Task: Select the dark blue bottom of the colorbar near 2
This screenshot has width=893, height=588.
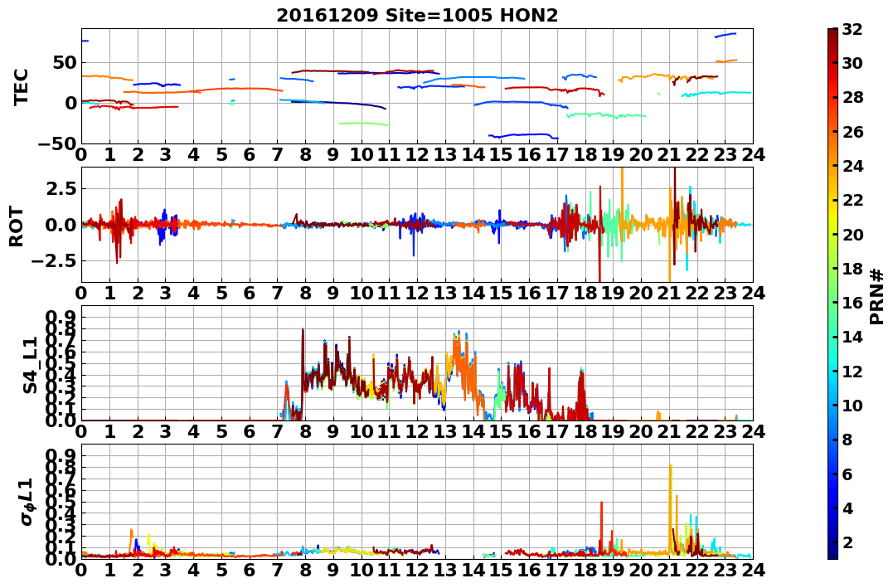Action: (x=832, y=552)
